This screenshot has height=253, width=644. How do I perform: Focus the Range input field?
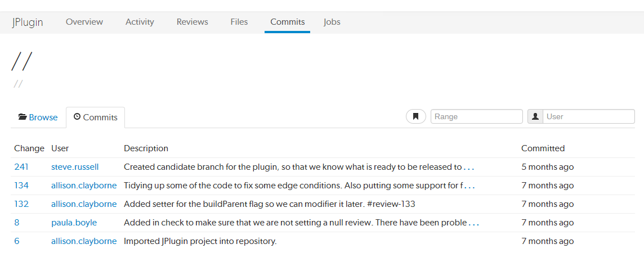pyautogui.click(x=476, y=116)
